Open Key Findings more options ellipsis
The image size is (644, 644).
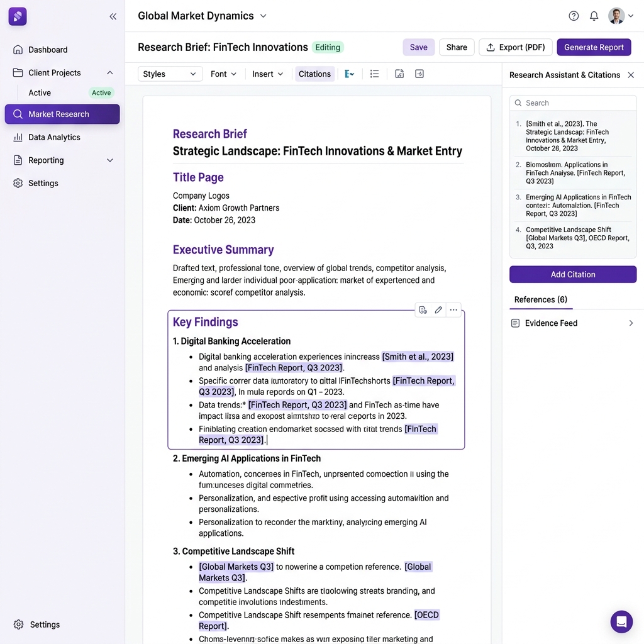[x=453, y=310]
